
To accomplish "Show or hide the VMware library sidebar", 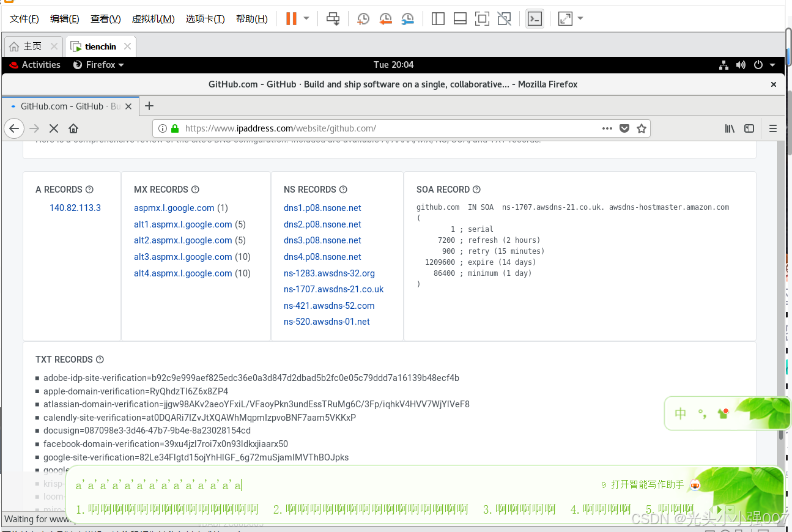I will pyautogui.click(x=438, y=19).
